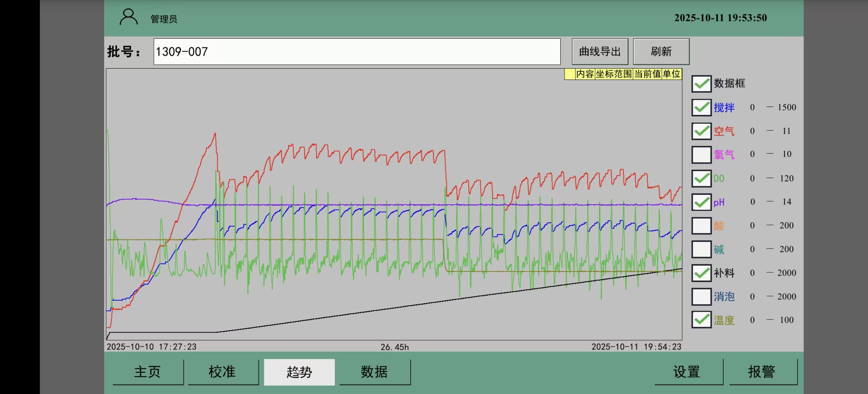Viewport: 868px width, 394px height.
Task: Go to the 主页 home tab
Action: (x=148, y=372)
